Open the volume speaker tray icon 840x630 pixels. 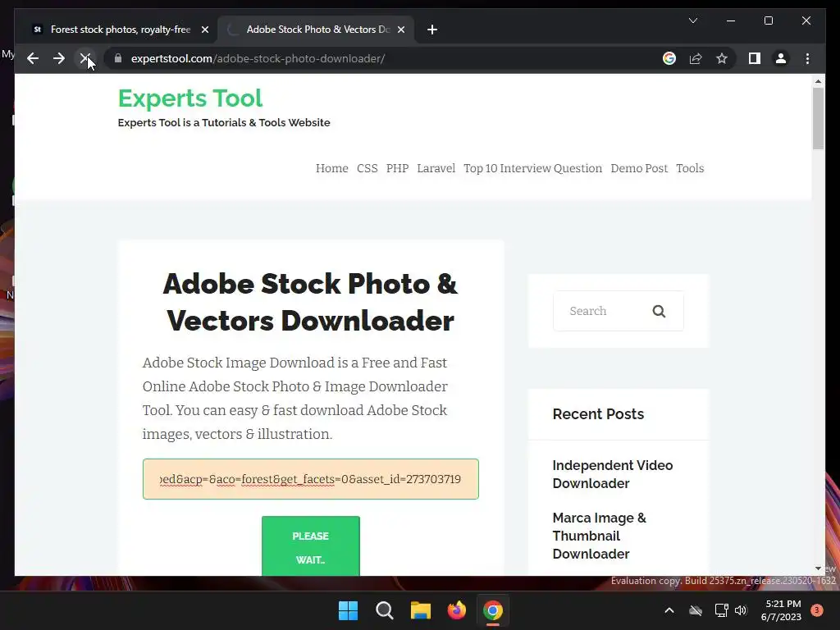pos(741,610)
